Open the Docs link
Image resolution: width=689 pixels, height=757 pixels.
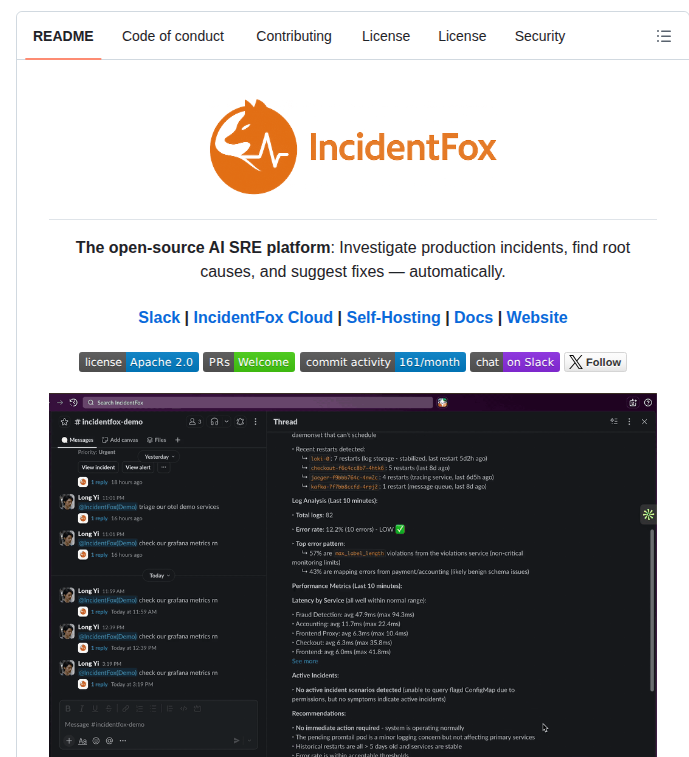click(474, 317)
